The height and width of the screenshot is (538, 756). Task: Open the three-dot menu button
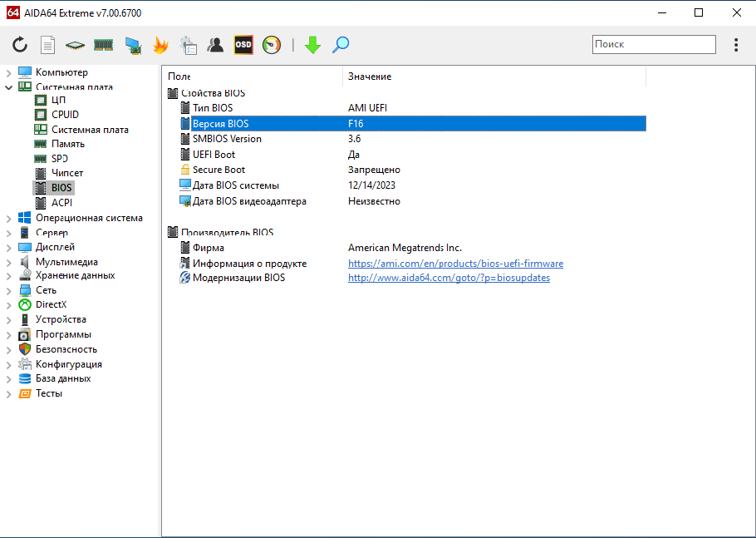pyautogui.click(x=736, y=45)
